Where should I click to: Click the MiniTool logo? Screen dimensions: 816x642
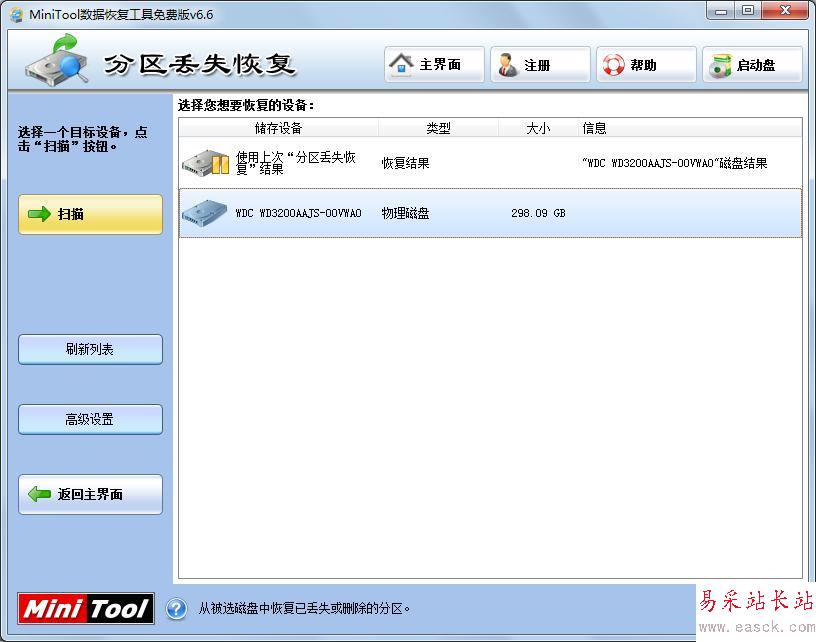pos(86,608)
